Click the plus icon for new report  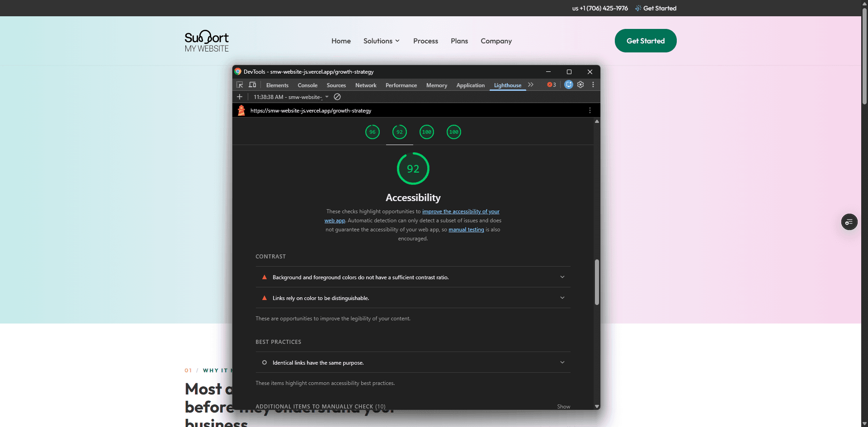(240, 97)
